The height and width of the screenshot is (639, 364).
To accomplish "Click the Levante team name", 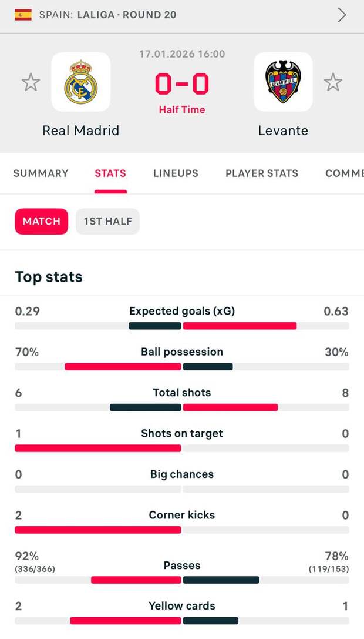I will pyautogui.click(x=283, y=131).
